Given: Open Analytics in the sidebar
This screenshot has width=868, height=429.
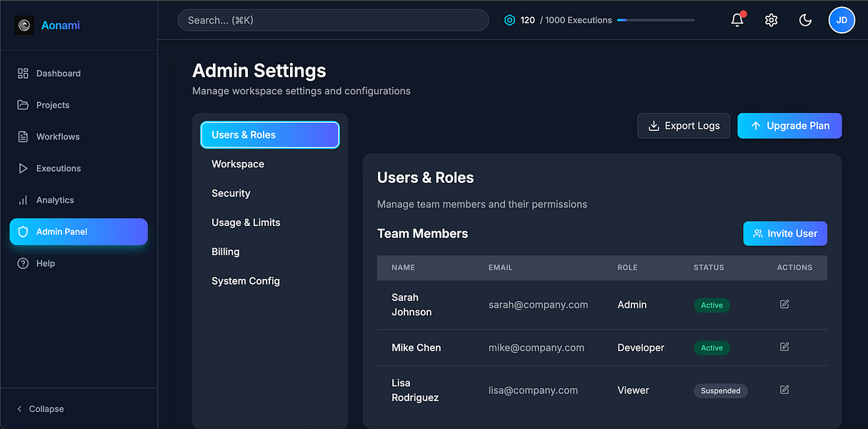Looking at the screenshot, I should (79, 200).
